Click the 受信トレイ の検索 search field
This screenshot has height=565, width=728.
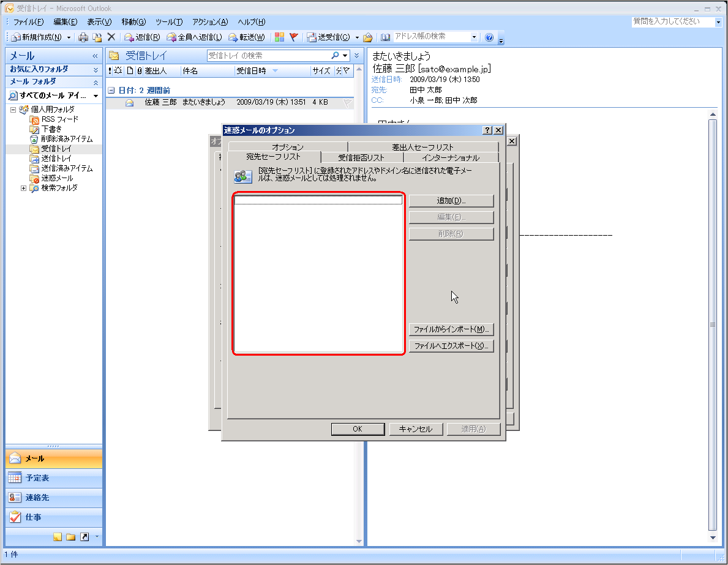click(x=268, y=56)
